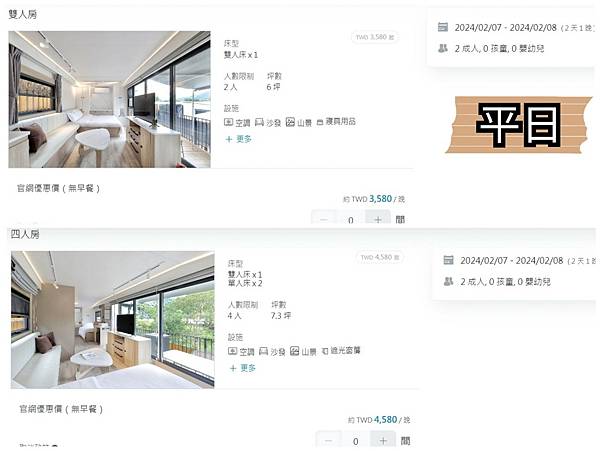The height and width of the screenshot is (451, 600).
Task: Open the quad room photo
Action: (x=112, y=320)
